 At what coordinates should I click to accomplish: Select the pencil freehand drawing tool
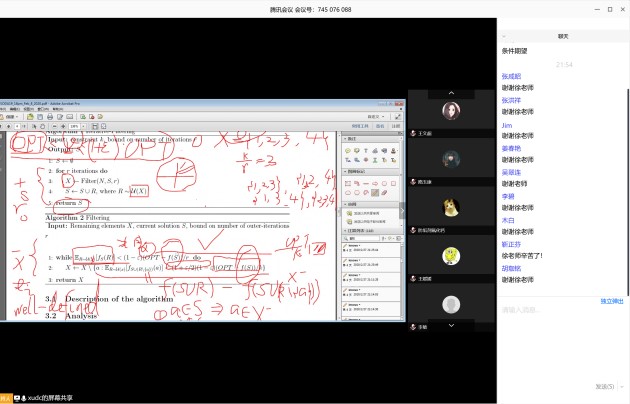[x=375, y=193]
